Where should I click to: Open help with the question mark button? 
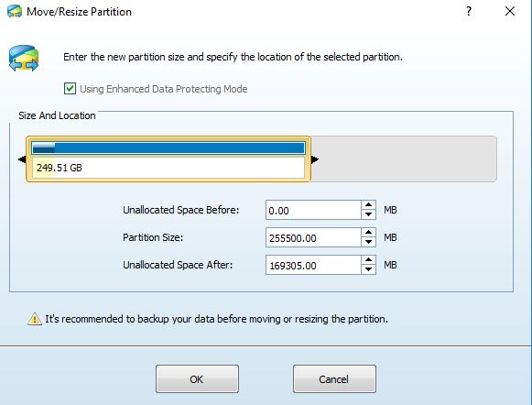(469, 11)
